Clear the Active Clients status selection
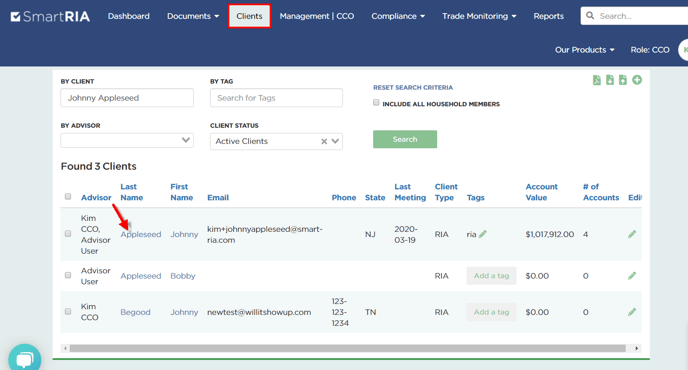 pos(324,141)
